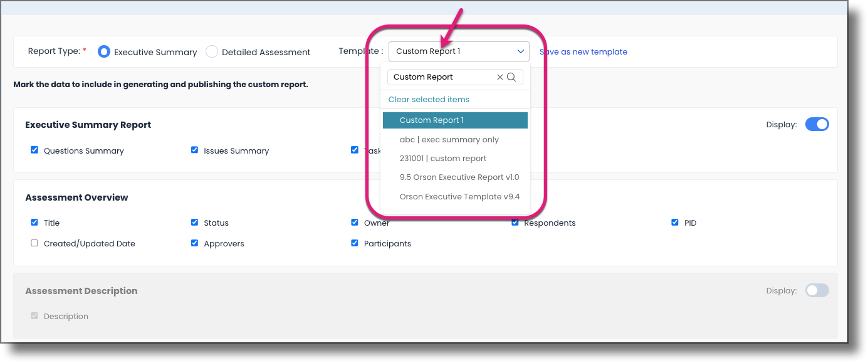Screen dimensions: 868x363
Task: Enable the Created/Updated Date checkbox
Action: click(34, 243)
